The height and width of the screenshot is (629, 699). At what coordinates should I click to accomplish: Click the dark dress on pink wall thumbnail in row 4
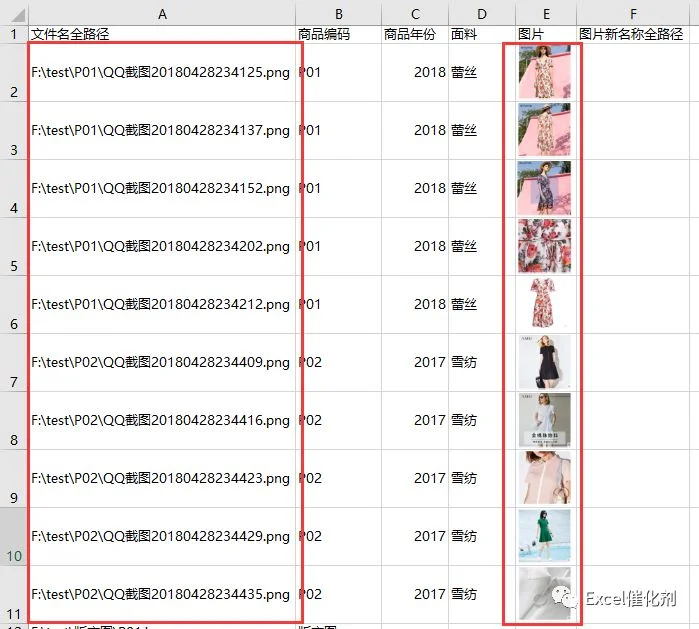tap(544, 188)
